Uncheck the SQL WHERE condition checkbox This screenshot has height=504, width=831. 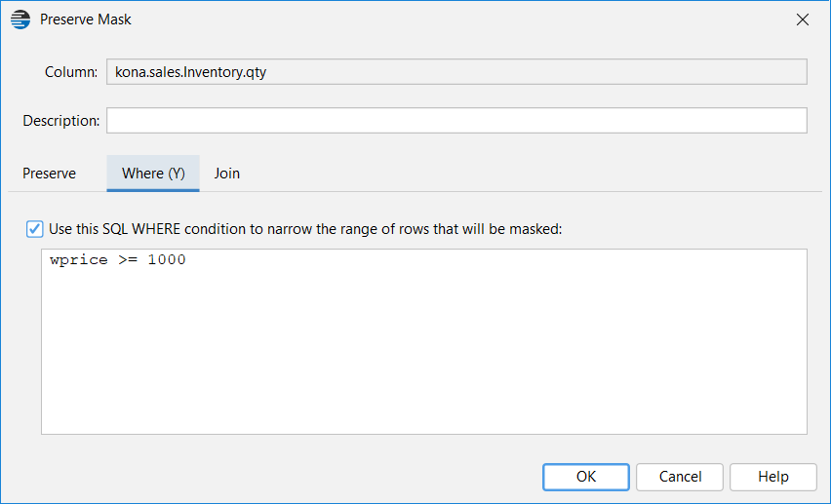point(34,229)
